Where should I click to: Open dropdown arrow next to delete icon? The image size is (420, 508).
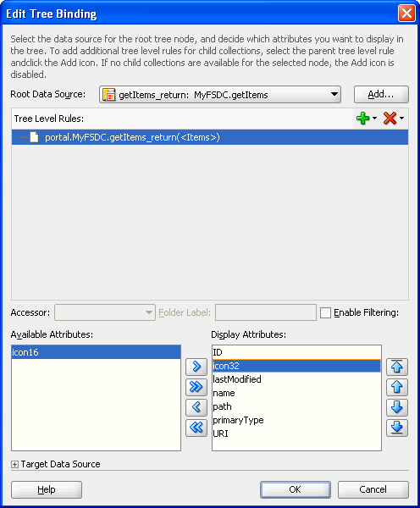pos(402,119)
